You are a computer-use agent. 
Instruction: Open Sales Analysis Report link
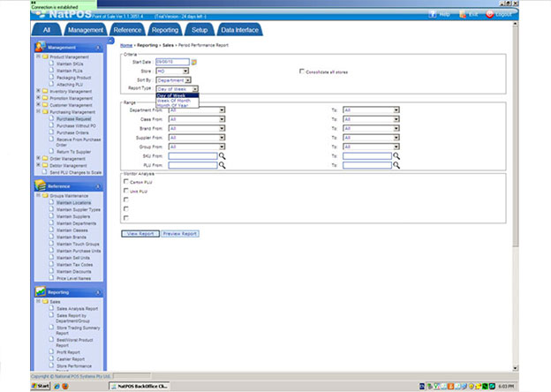click(x=78, y=309)
